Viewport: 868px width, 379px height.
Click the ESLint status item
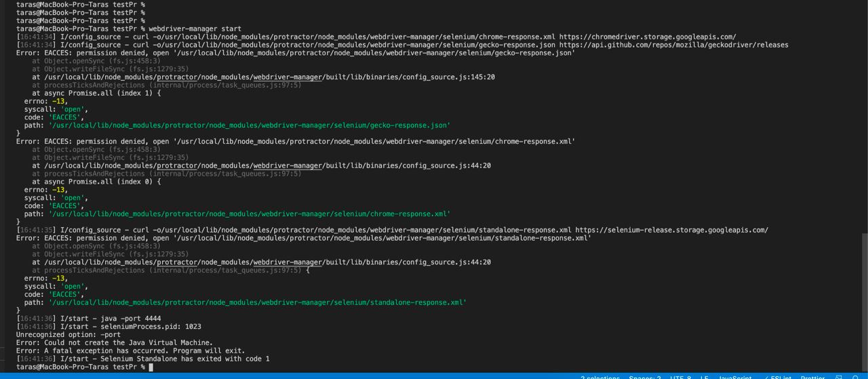coord(777,377)
